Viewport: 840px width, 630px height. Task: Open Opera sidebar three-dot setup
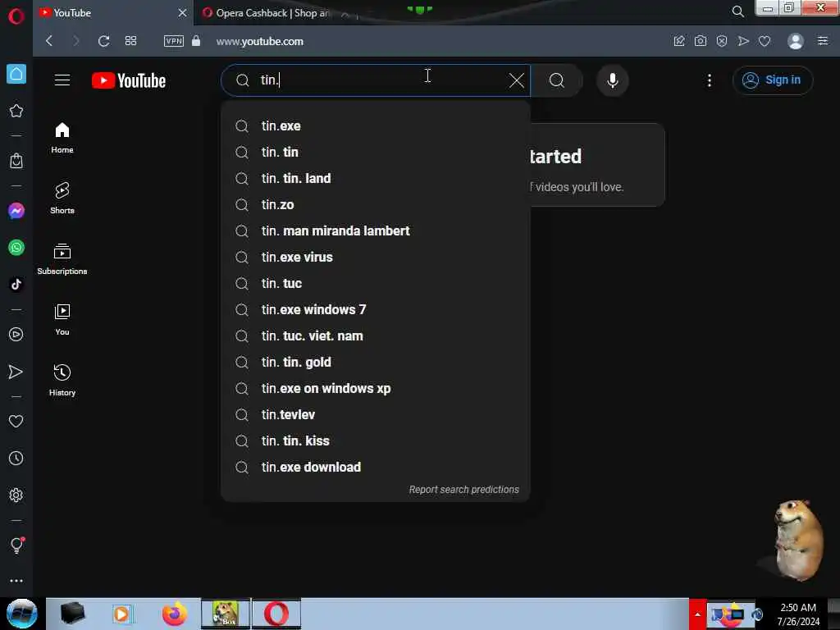16,581
